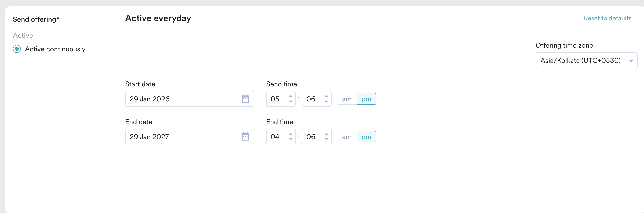Click the End date input field
644x213 pixels.
point(182,137)
